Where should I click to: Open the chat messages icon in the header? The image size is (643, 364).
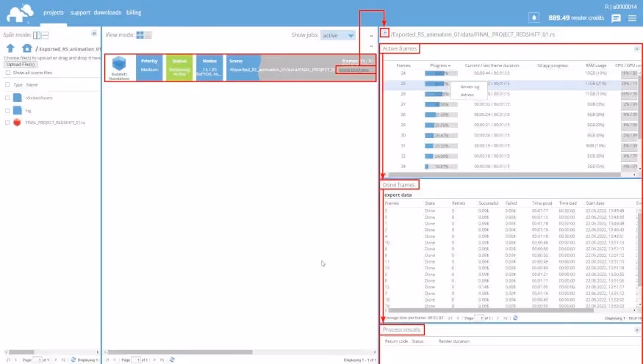[616, 18]
